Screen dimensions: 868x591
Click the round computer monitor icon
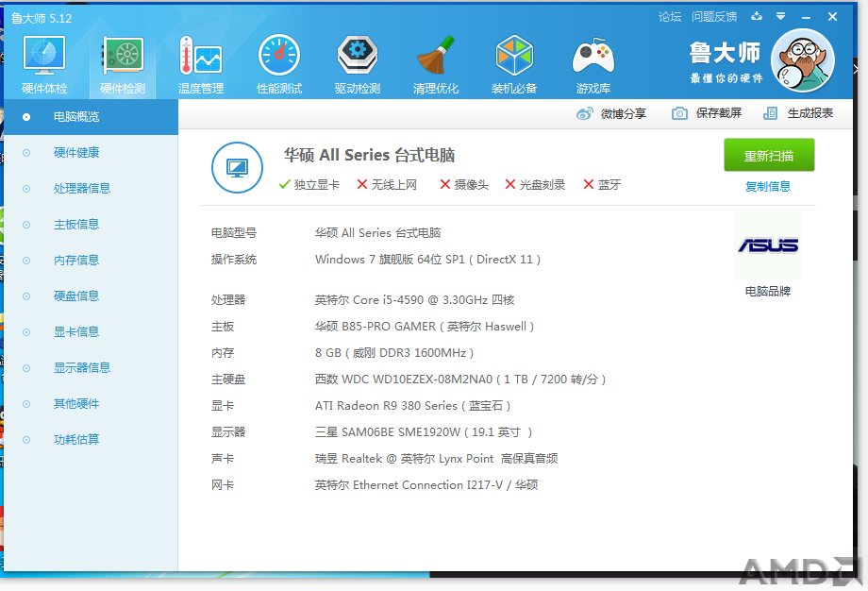(x=237, y=167)
